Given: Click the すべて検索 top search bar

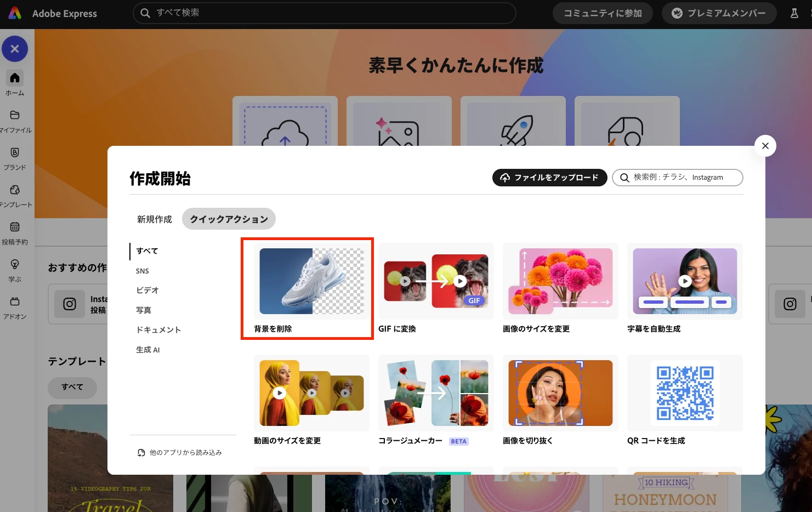Looking at the screenshot, I should point(324,13).
